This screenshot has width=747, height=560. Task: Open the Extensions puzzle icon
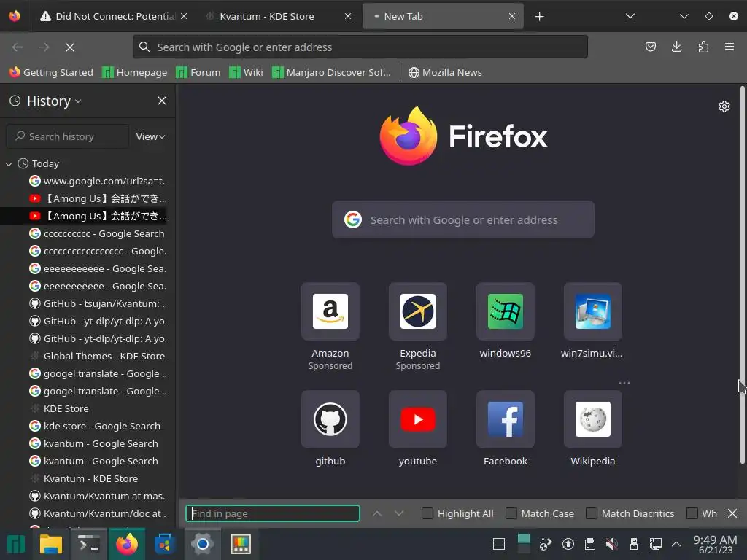pos(703,47)
